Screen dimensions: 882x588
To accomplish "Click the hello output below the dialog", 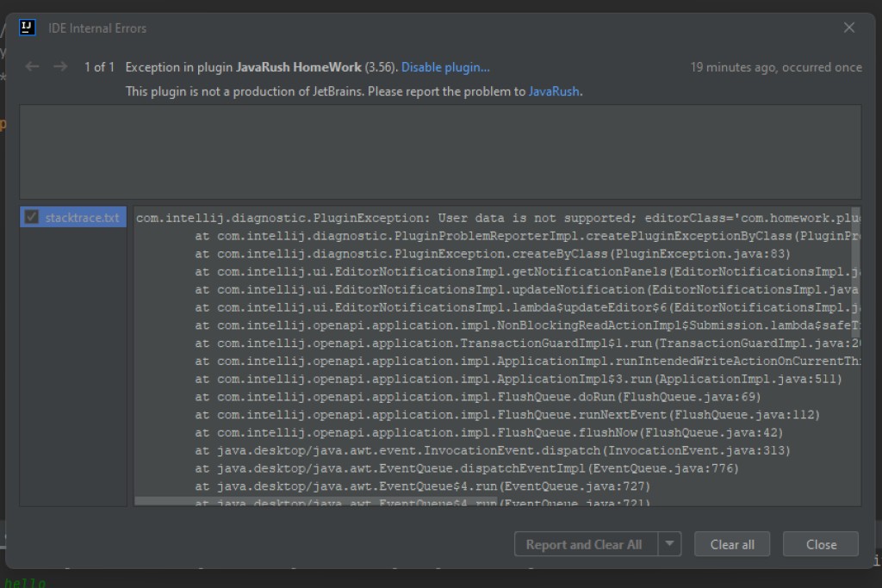I will coord(26,582).
